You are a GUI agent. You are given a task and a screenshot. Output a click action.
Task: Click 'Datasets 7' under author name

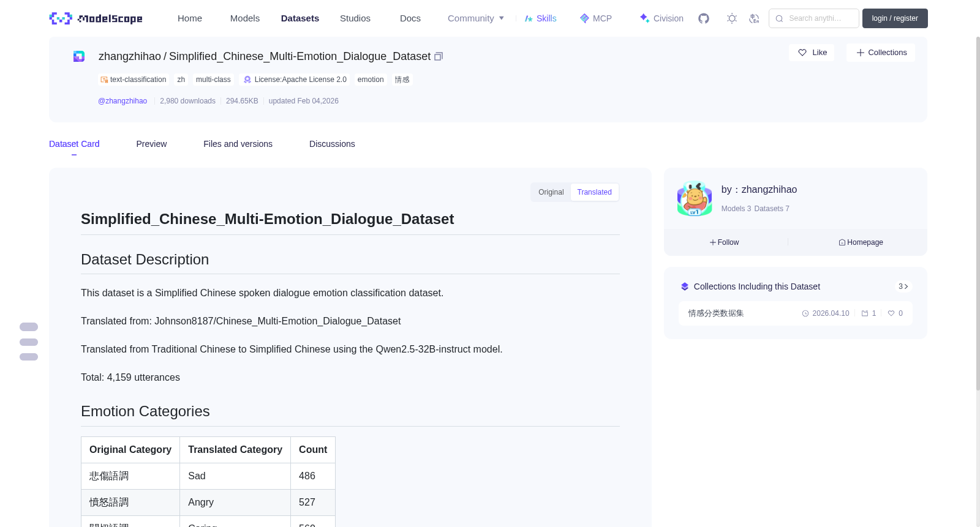click(772, 209)
